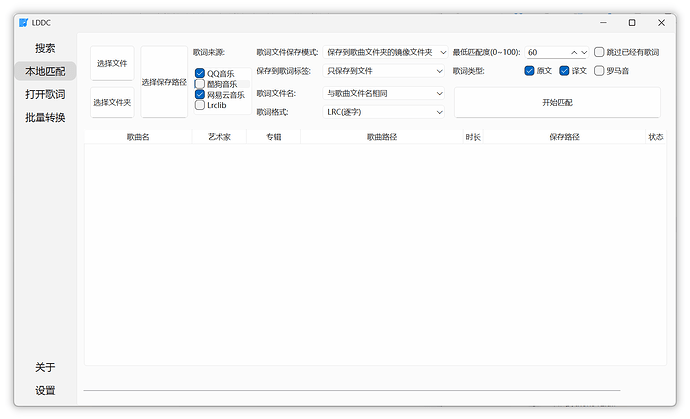Select 本地匹配 in the sidebar
The image size is (690, 419).
(45, 71)
